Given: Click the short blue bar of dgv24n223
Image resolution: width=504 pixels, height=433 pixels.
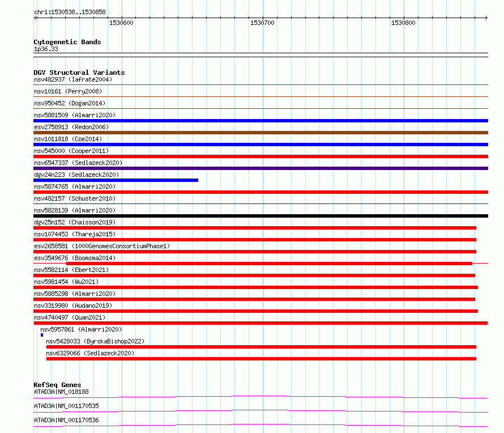Looking at the screenshot, I should coord(116,180).
